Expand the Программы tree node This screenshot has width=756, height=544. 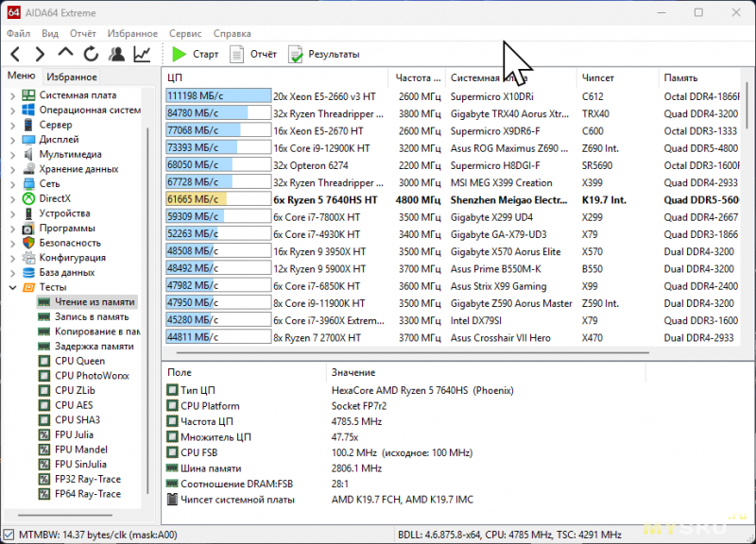12,229
